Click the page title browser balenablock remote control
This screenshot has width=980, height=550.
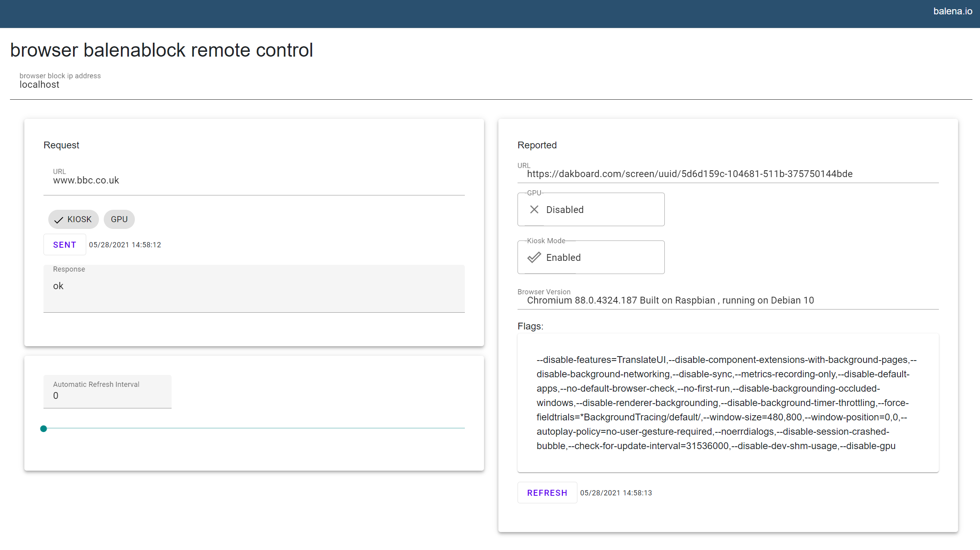tap(161, 50)
